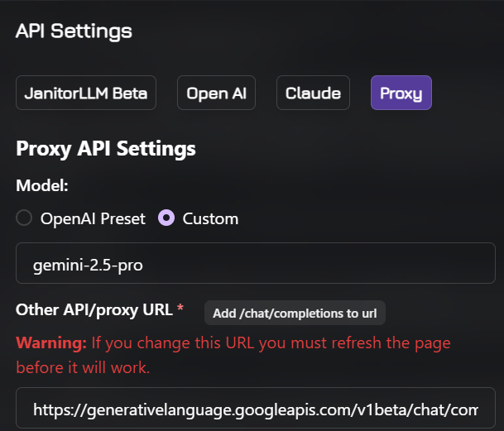
Task: Click the bold red 'Warning:' word
Action: tap(51, 342)
